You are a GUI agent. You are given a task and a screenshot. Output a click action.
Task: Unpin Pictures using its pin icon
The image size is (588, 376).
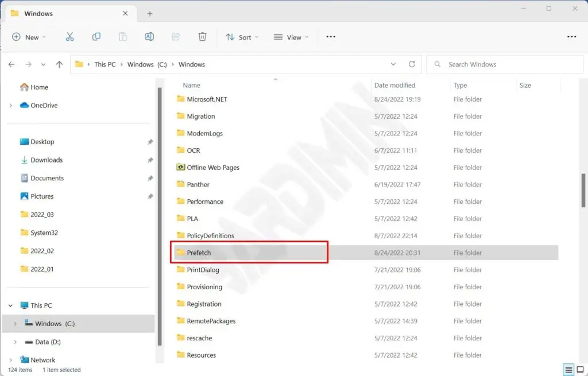coord(150,196)
